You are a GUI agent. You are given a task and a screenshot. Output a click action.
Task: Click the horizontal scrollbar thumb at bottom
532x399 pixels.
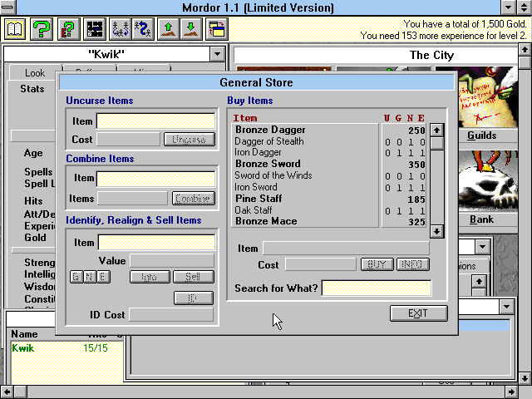[x=20, y=392]
